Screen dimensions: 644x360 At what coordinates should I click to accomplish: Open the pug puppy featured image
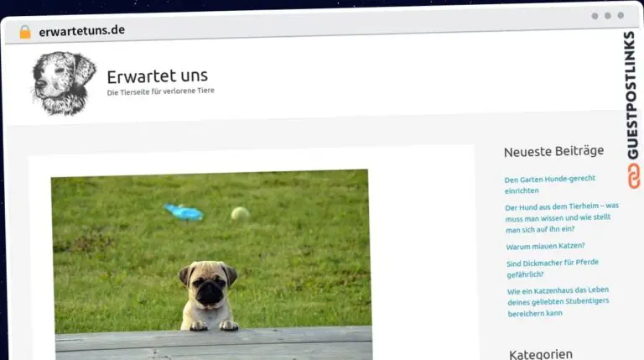[x=211, y=264]
